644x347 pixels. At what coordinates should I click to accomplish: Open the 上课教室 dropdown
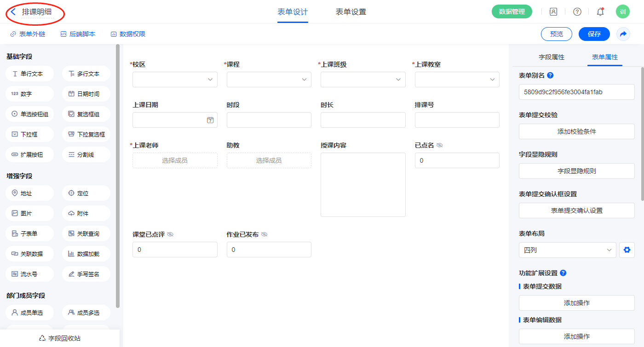click(457, 80)
